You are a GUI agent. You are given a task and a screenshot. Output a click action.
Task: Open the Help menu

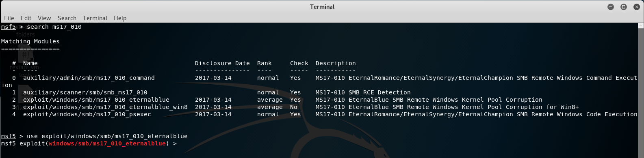click(x=120, y=18)
